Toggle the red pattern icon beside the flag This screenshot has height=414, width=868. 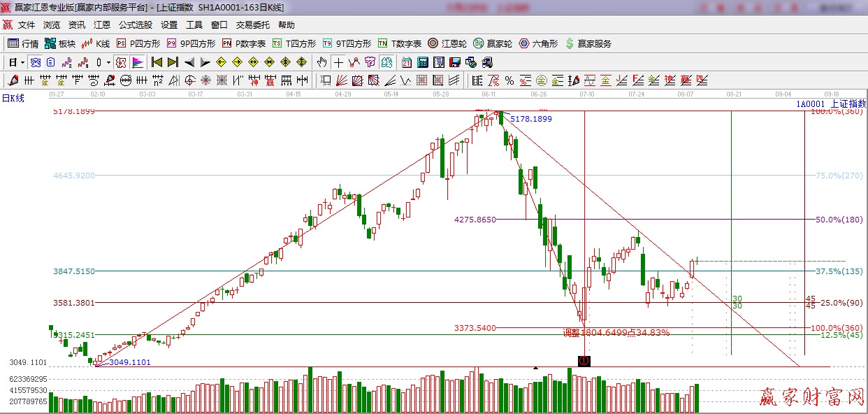[x=122, y=62]
